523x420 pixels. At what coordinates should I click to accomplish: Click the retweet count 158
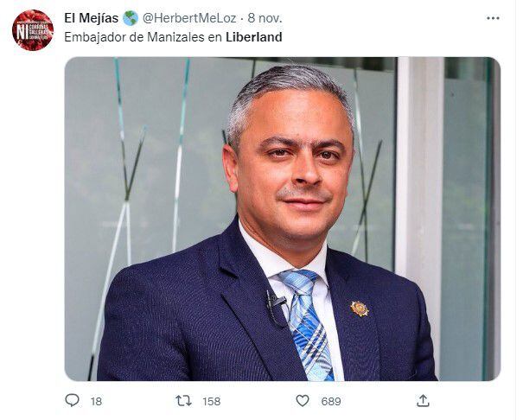tap(210, 401)
